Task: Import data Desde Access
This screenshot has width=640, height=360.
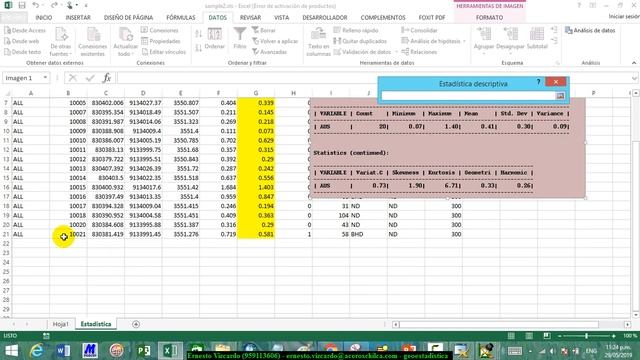Action: coord(25,30)
